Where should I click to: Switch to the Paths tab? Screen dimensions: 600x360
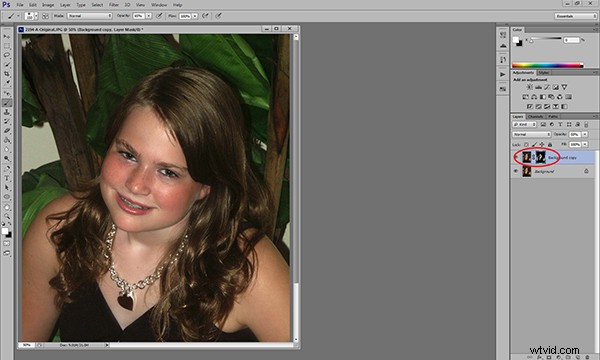pos(553,116)
